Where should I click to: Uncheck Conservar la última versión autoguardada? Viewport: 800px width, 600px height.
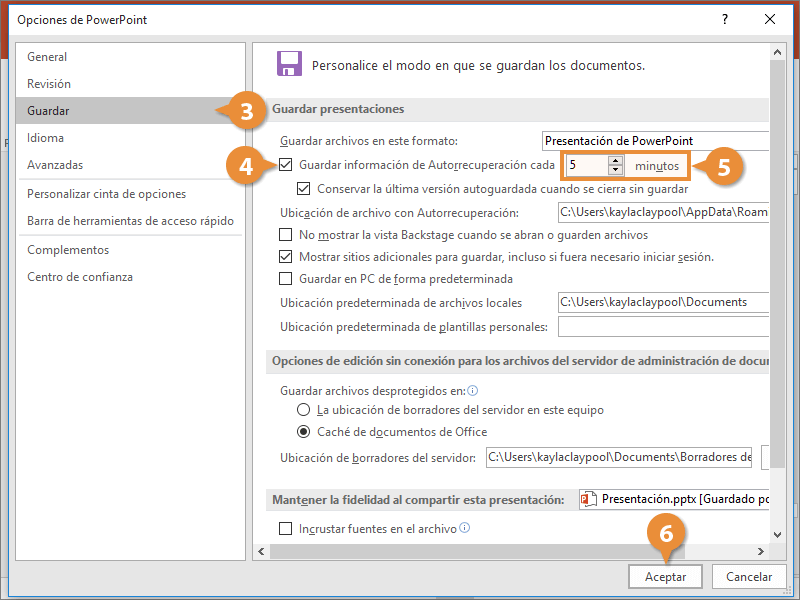click(305, 188)
